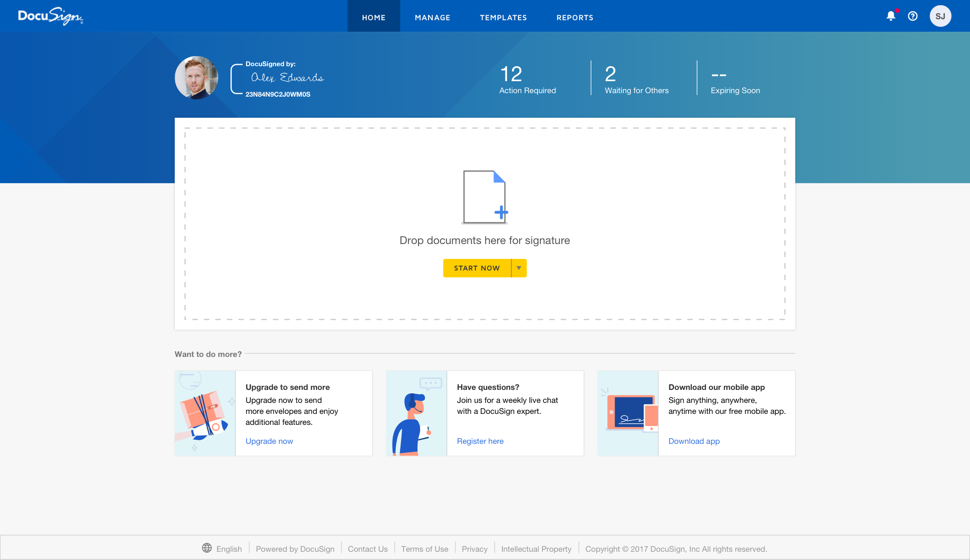This screenshot has width=970, height=560.
Task: Switch to the Templates tab
Action: 504,17
